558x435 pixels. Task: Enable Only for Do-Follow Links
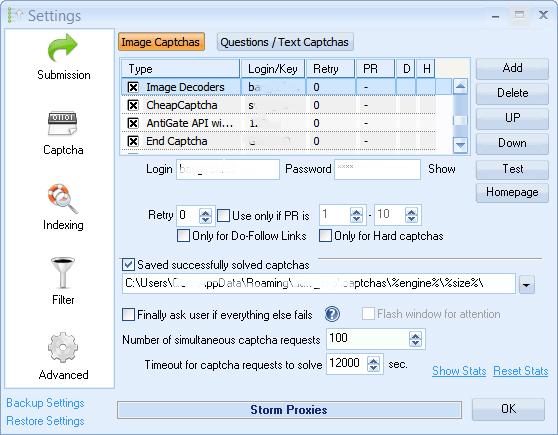click(x=183, y=236)
